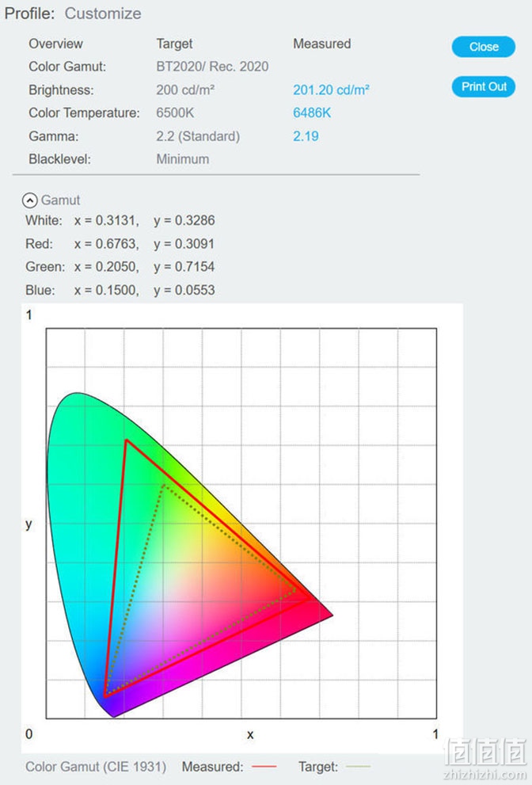The width and height of the screenshot is (532, 785).
Task: Click the target brightness 200 cd/m²
Action: tap(185, 90)
